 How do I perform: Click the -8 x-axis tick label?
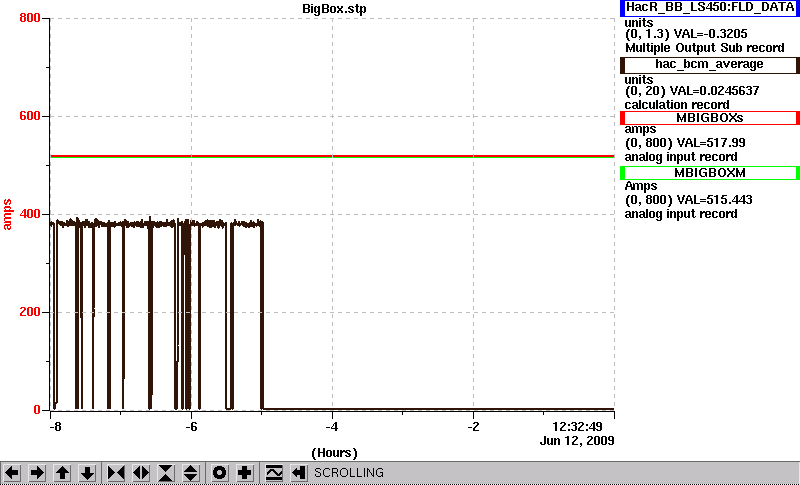click(x=55, y=426)
